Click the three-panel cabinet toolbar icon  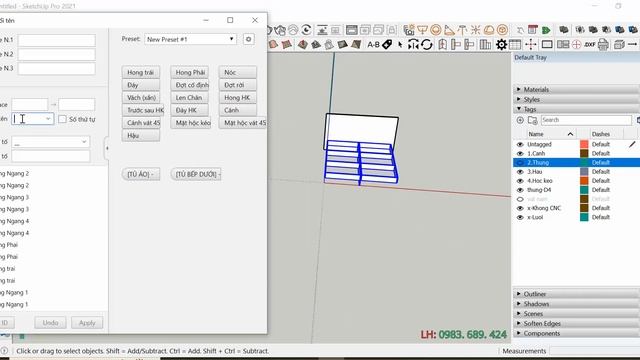(x=485, y=44)
